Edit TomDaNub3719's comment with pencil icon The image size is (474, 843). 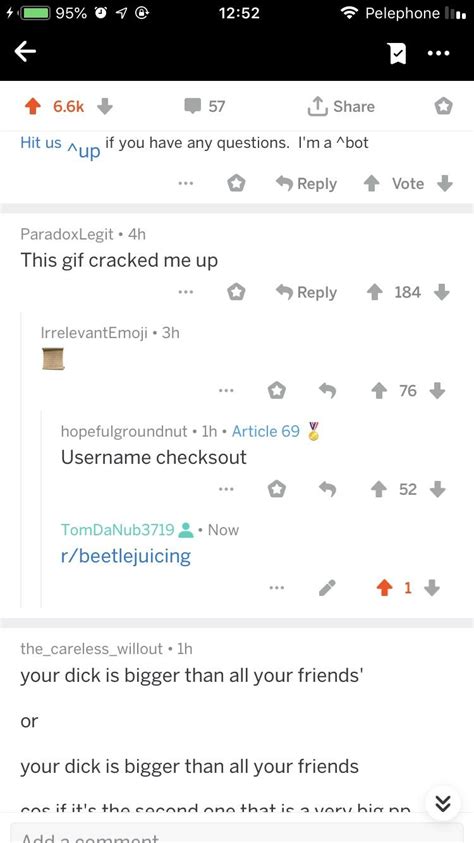tap(327, 588)
